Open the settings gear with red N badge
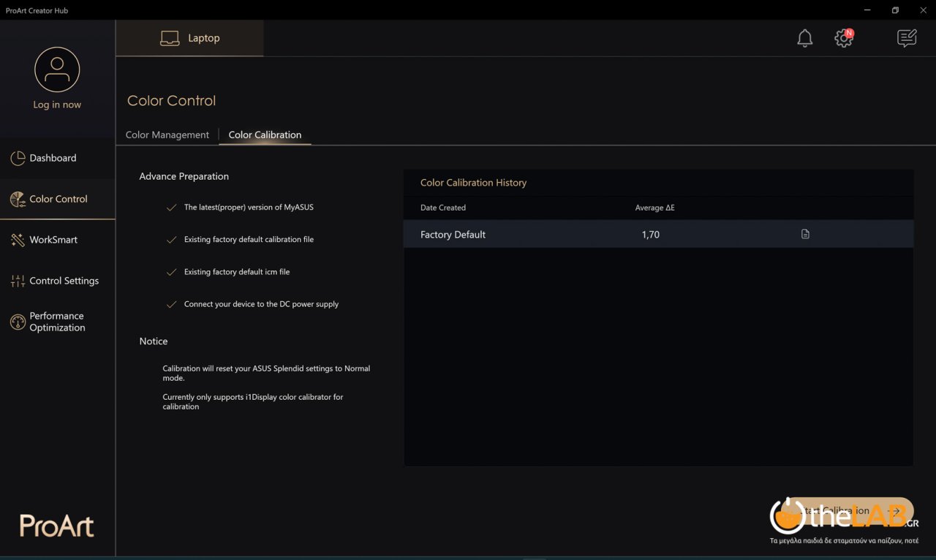The width and height of the screenshot is (936, 560). point(843,38)
